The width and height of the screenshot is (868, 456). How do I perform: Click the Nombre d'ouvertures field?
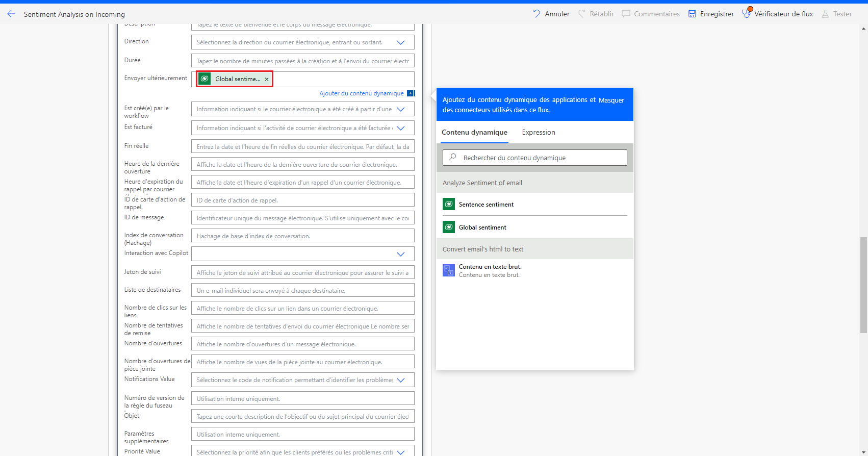point(302,344)
